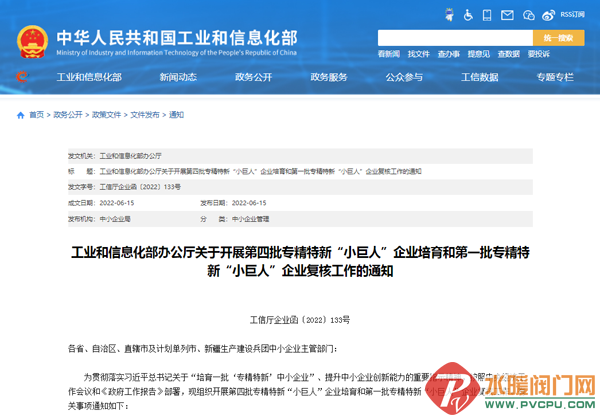The height and width of the screenshot is (419, 600).
Task: Click the salutation line 各省、自治区
Action: [202, 349]
